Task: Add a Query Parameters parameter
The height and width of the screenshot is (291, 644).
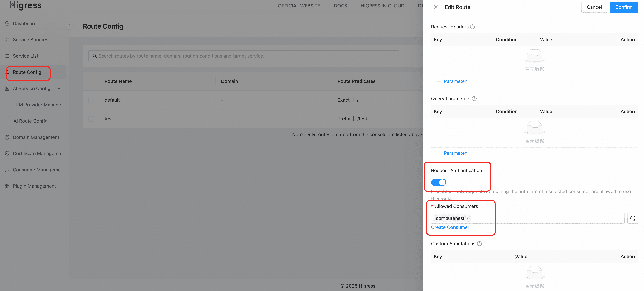Action: tap(451, 153)
